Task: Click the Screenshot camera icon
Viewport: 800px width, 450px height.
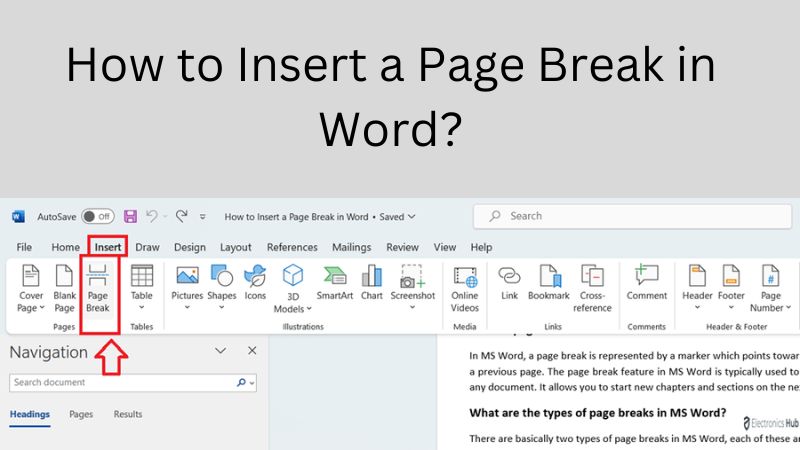Action: (412, 277)
